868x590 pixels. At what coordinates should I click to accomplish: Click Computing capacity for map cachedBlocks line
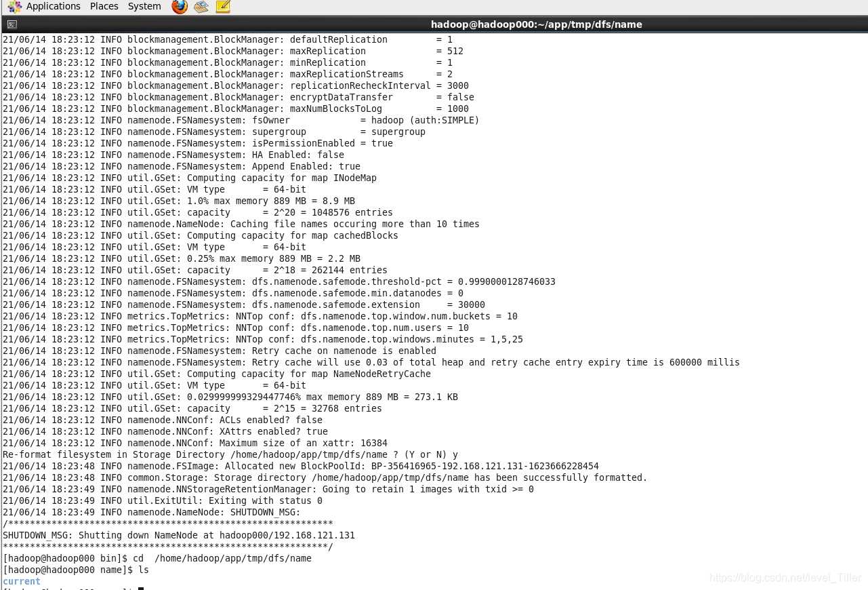pos(201,235)
